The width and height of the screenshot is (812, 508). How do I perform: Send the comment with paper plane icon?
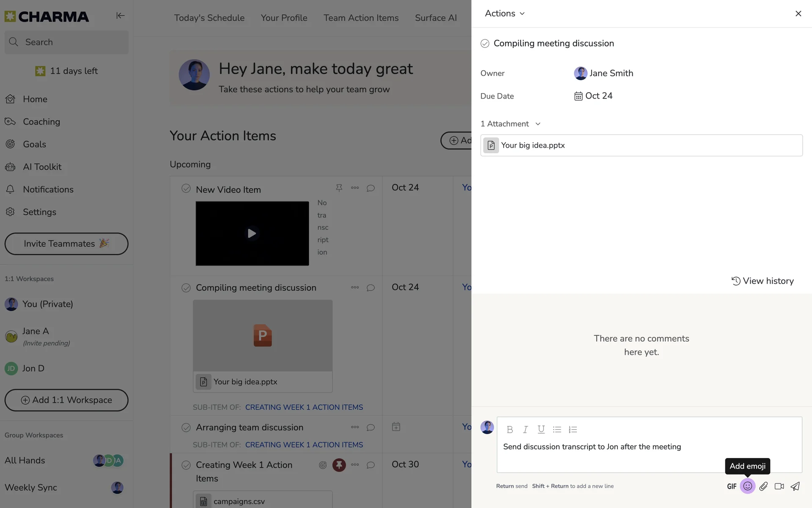(795, 486)
